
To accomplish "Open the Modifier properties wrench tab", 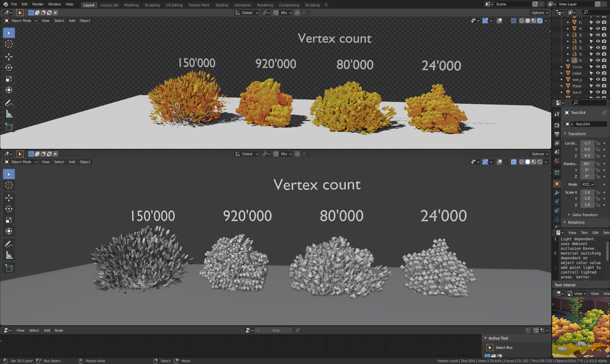I will (x=557, y=193).
